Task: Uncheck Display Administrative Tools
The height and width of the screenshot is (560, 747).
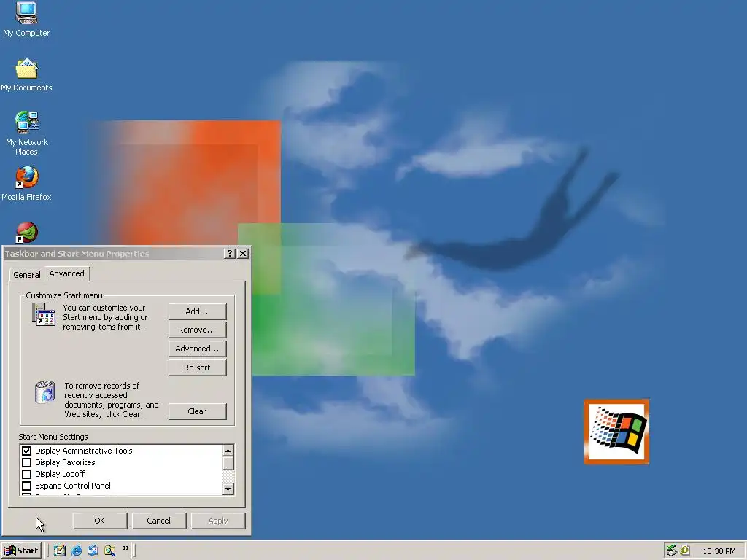Action: click(x=27, y=451)
